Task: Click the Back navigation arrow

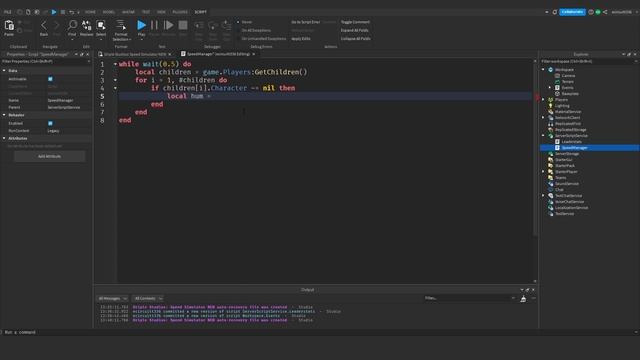Action: pos(44,26)
